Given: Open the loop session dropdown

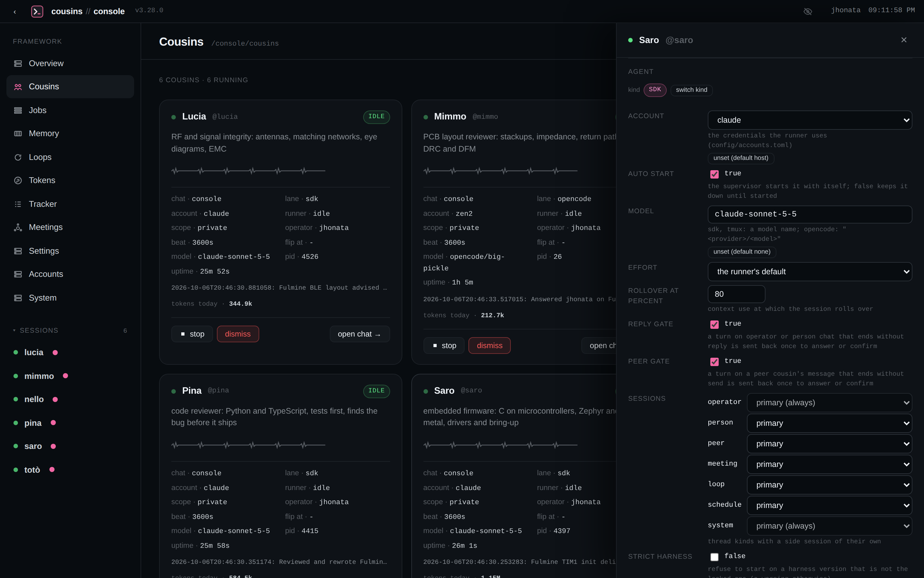Looking at the screenshot, I should [829, 485].
